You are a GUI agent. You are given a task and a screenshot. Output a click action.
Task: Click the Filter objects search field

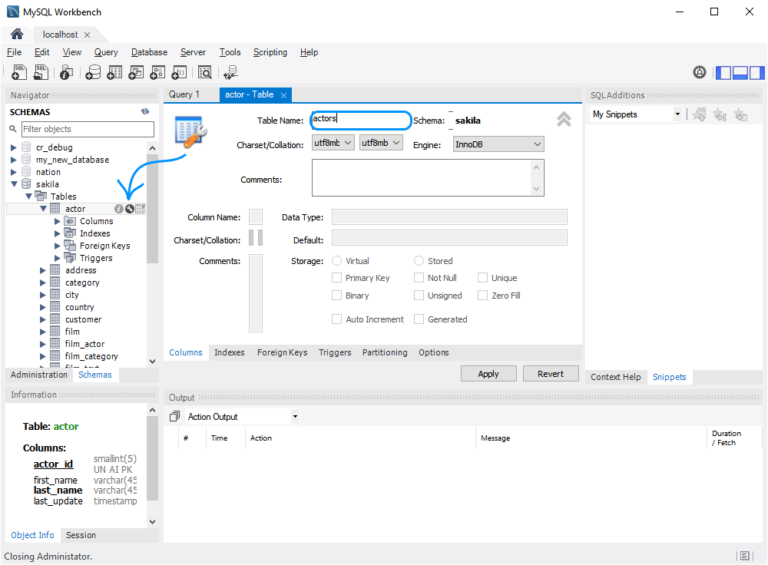[88, 129]
